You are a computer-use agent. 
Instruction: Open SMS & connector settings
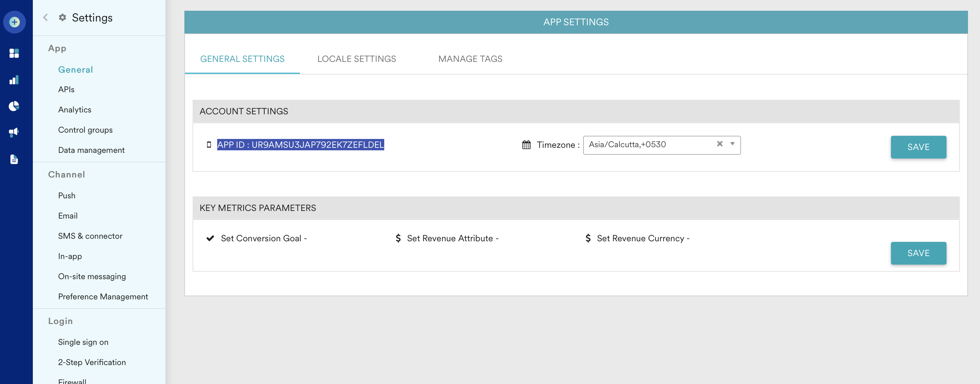pyautogui.click(x=90, y=236)
